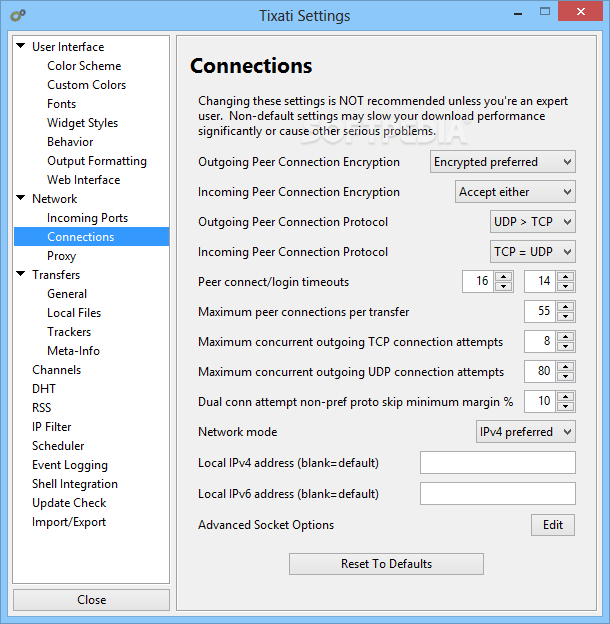Viewport: 610px width, 624px height.
Task: Click the Close button below the tree
Action: 92,600
